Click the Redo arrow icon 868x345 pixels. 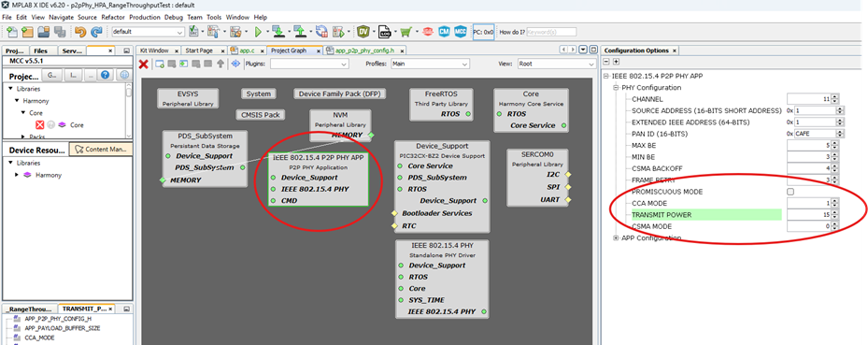tap(96, 32)
